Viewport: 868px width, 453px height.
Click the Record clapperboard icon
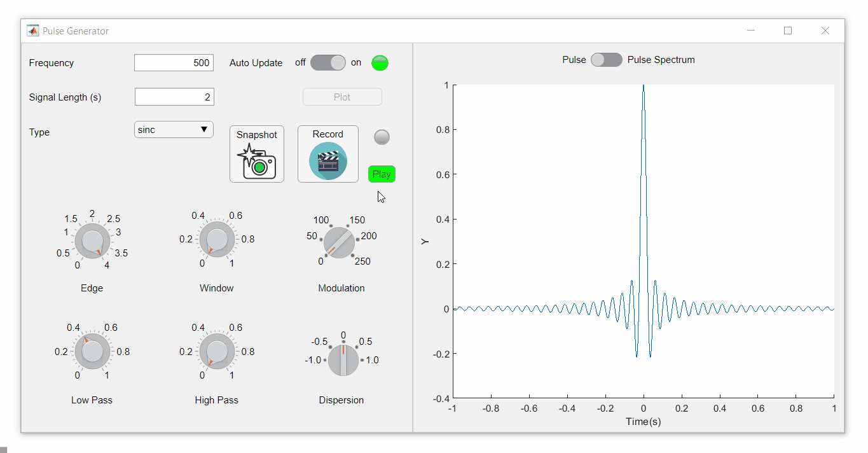pyautogui.click(x=328, y=161)
